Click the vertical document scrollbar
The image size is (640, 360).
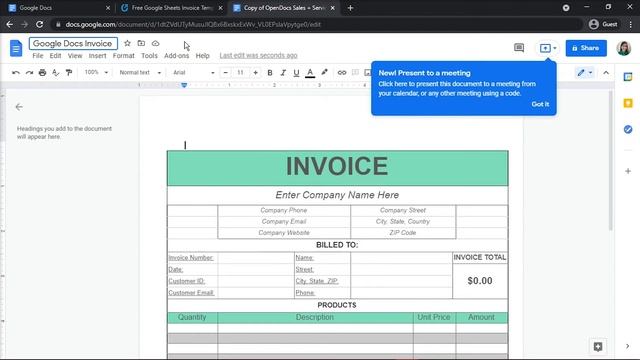click(x=610, y=160)
